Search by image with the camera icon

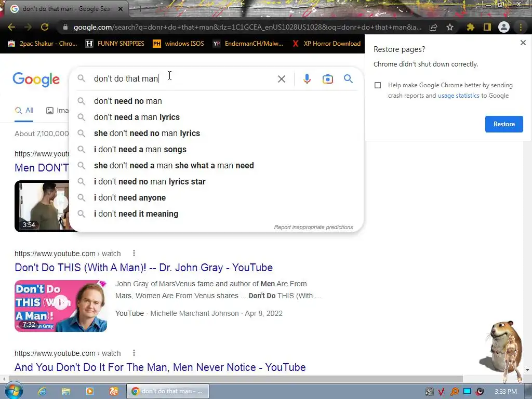327,79
